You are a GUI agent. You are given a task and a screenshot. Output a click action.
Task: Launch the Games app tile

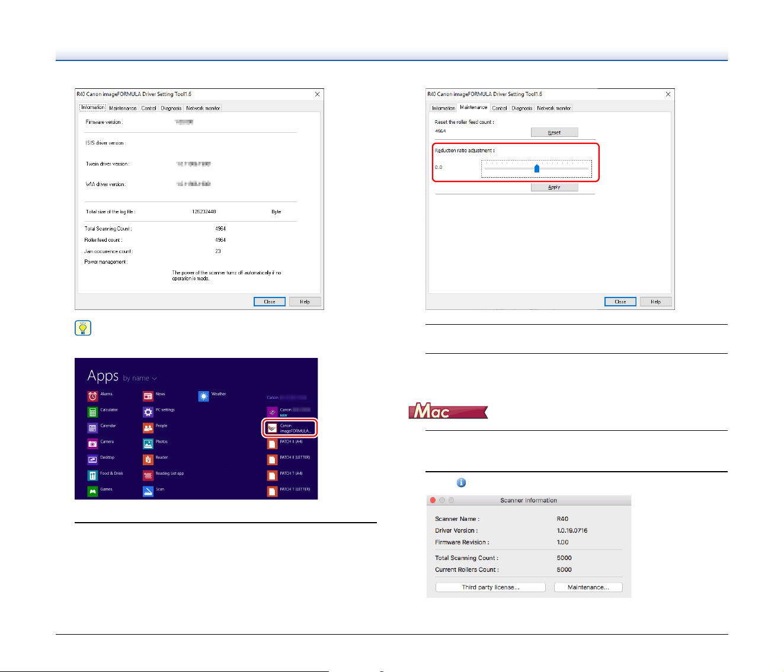point(93,491)
